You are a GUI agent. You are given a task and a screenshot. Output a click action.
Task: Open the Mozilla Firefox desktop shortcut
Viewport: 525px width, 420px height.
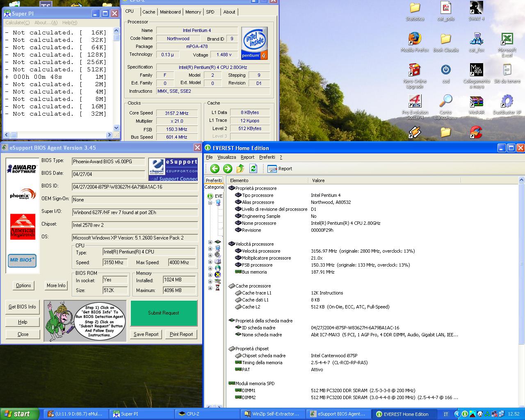(x=415, y=42)
